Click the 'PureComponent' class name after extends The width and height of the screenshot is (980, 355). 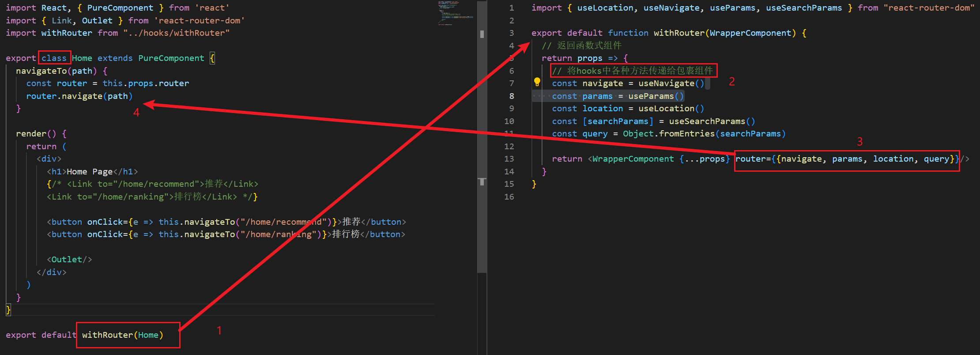click(x=171, y=58)
